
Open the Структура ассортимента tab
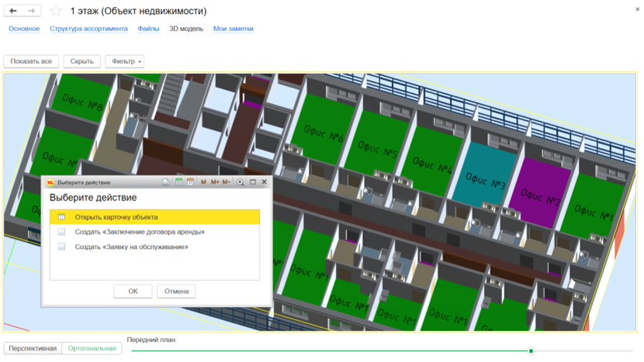click(x=88, y=29)
